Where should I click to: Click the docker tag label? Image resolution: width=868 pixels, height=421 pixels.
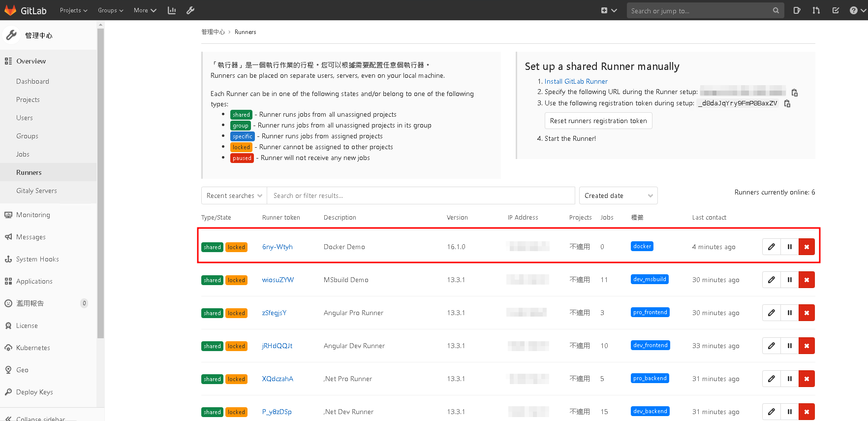tap(642, 246)
